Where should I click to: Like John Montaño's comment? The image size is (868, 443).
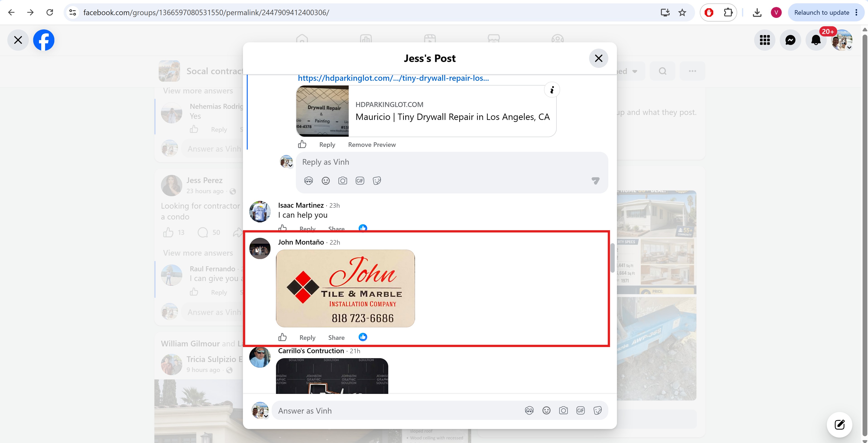point(282,337)
